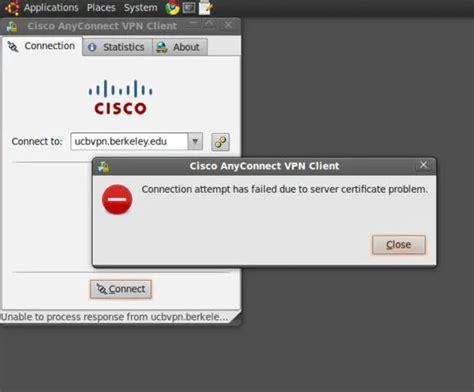Click the error dialog title bar icon
This screenshot has width=474, height=392.
click(x=104, y=167)
